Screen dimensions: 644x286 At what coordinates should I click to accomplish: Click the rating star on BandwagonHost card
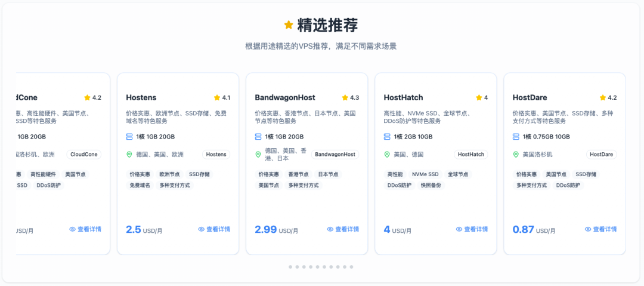tap(345, 97)
